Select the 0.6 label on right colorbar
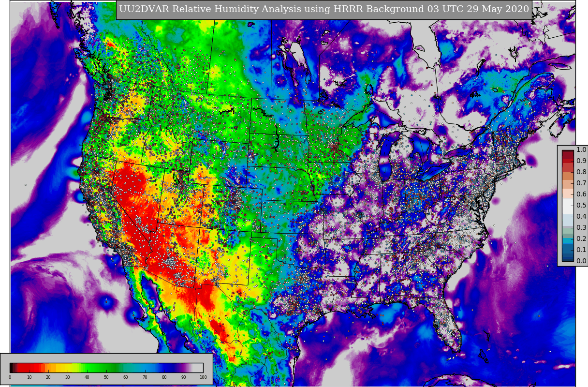The width and height of the screenshot is (588, 387). (581, 194)
